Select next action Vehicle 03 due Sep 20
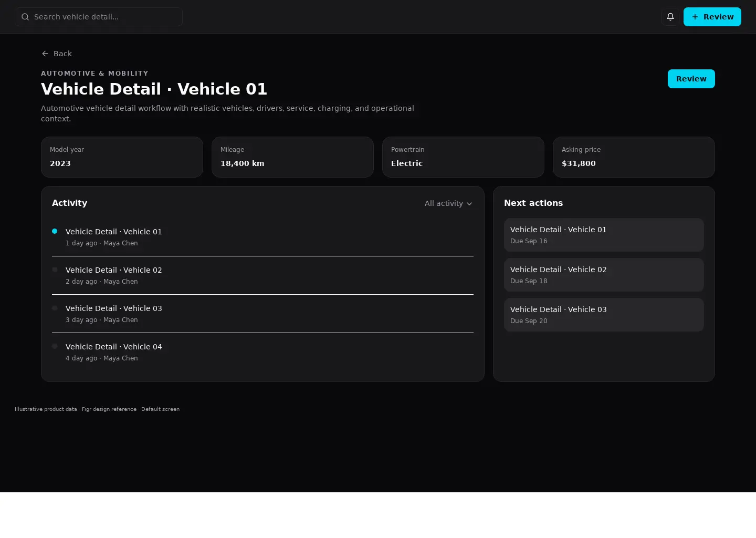Screen dimensions: 756x538 point(604,315)
